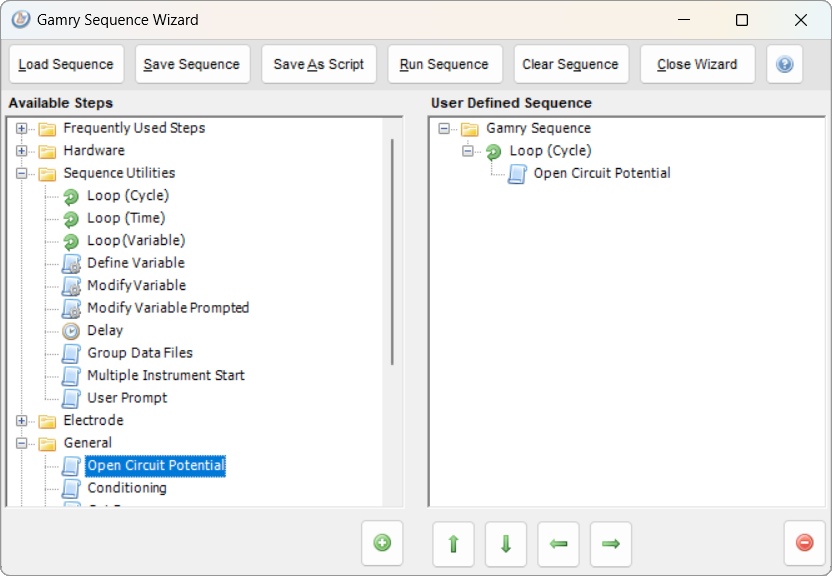Click the green left arrow outdent icon
The height and width of the screenshot is (576, 832).
click(x=558, y=544)
